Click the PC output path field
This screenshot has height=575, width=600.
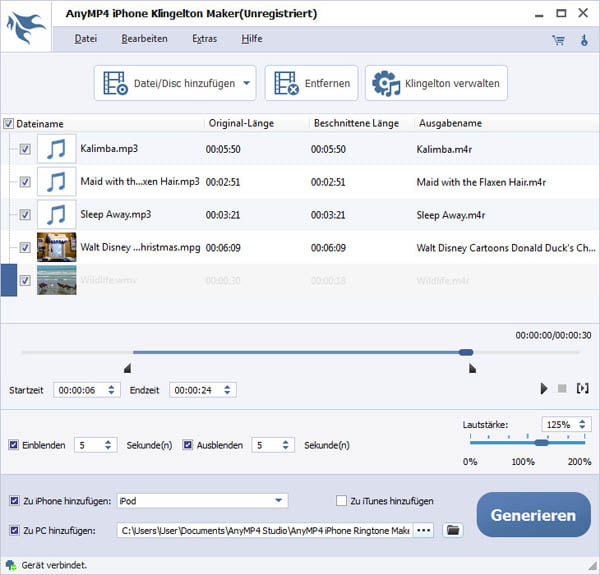click(265, 530)
